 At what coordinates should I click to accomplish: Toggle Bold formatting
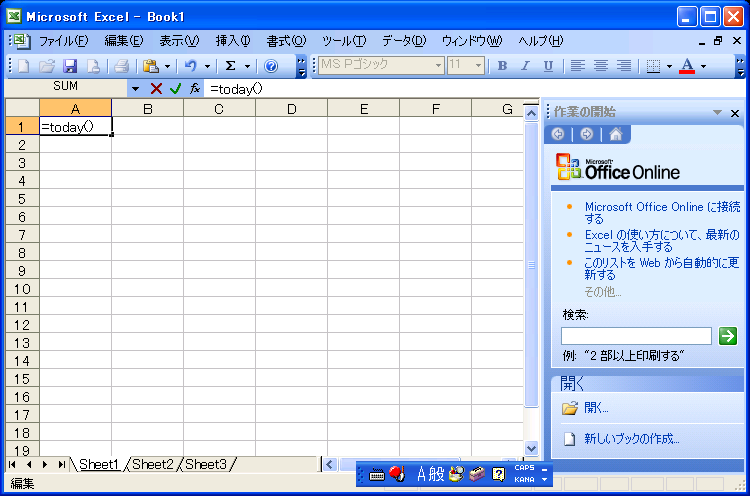point(502,66)
